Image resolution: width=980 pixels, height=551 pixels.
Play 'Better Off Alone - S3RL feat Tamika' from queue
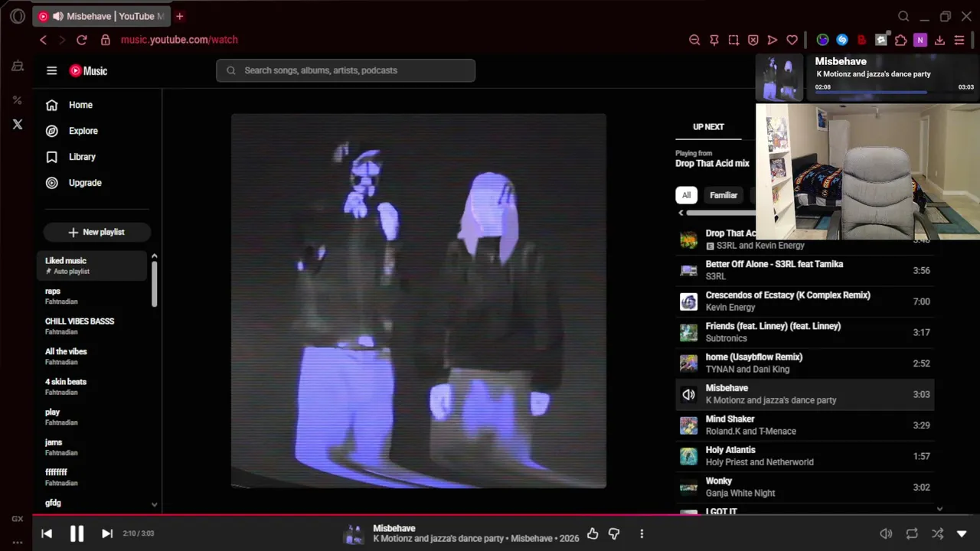pos(805,270)
